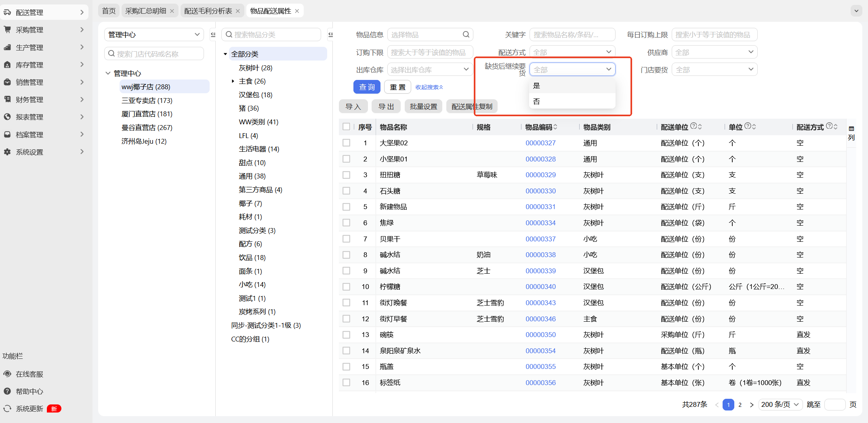This screenshot has width=868, height=423.
Task: Open the 200 条/页 page size dropdown
Action: pyautogui.click(x=780, y=404)
